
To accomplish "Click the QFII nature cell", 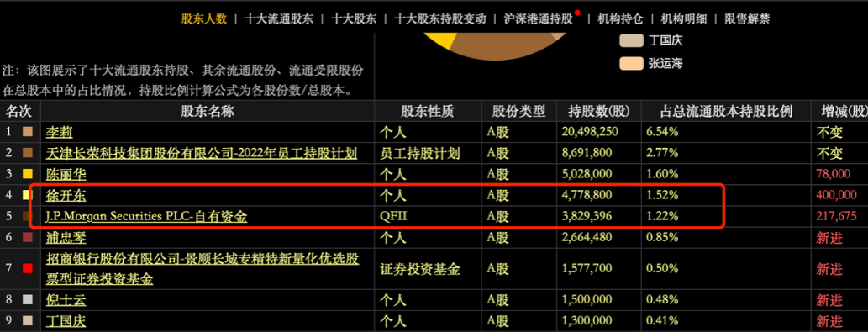I will (x=428, y=217).
